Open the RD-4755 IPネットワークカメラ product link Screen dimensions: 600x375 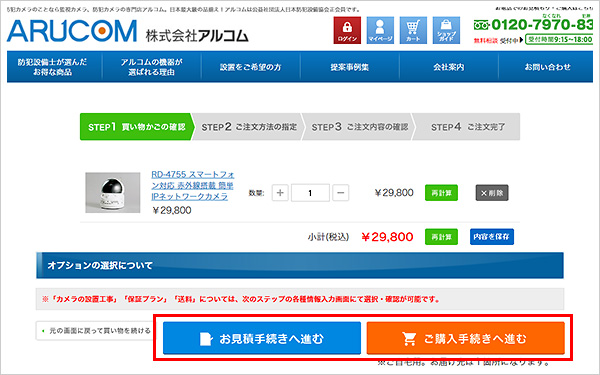click(x=192, y=186)
